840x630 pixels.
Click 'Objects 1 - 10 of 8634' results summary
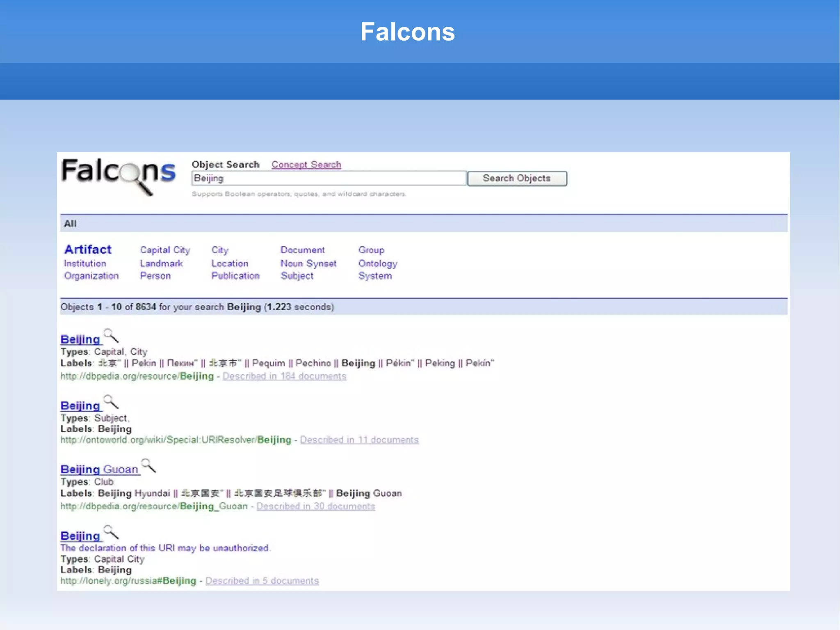click(197, 307)
